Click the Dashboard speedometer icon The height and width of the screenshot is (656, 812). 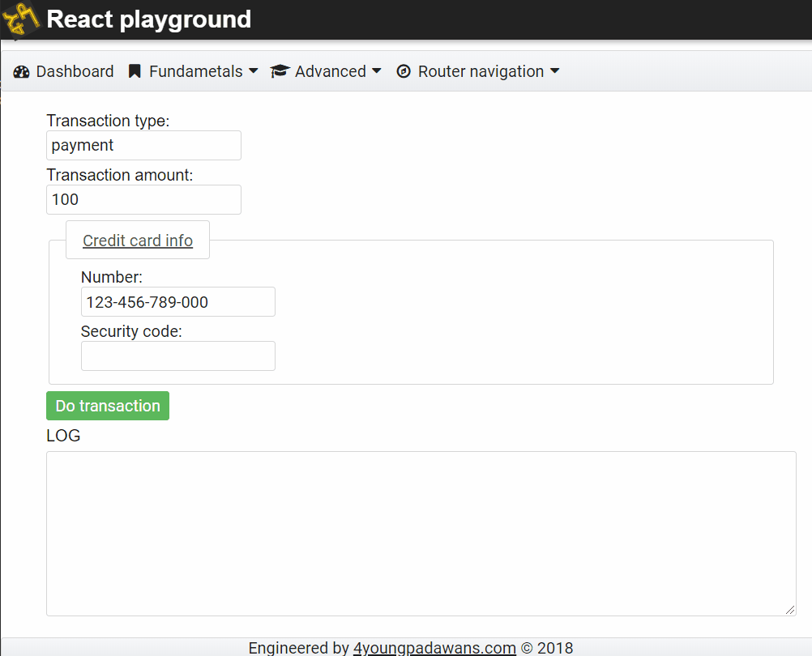(x=20, y=71)
